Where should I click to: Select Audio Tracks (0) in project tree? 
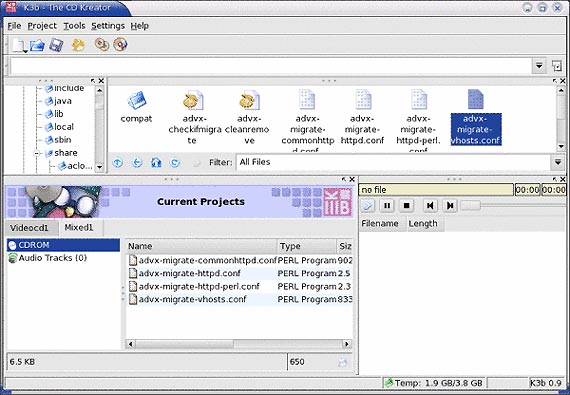pyautogui.click(x=48, y=258)
